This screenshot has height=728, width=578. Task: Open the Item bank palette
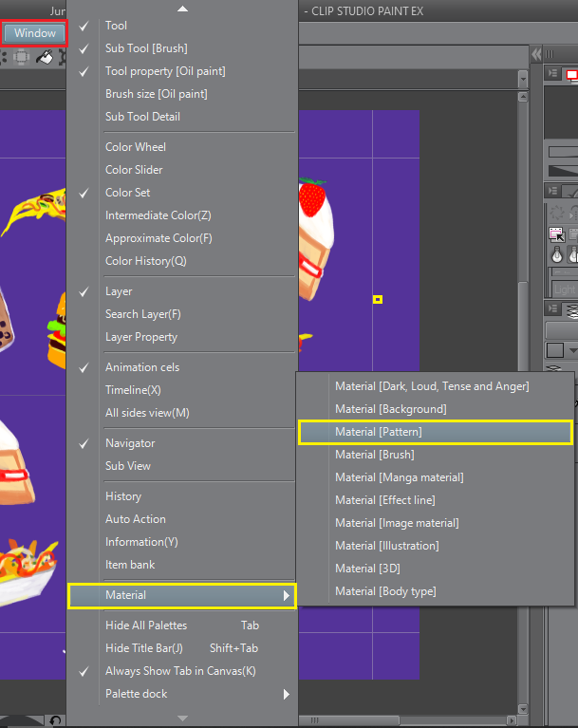point(181,565)
